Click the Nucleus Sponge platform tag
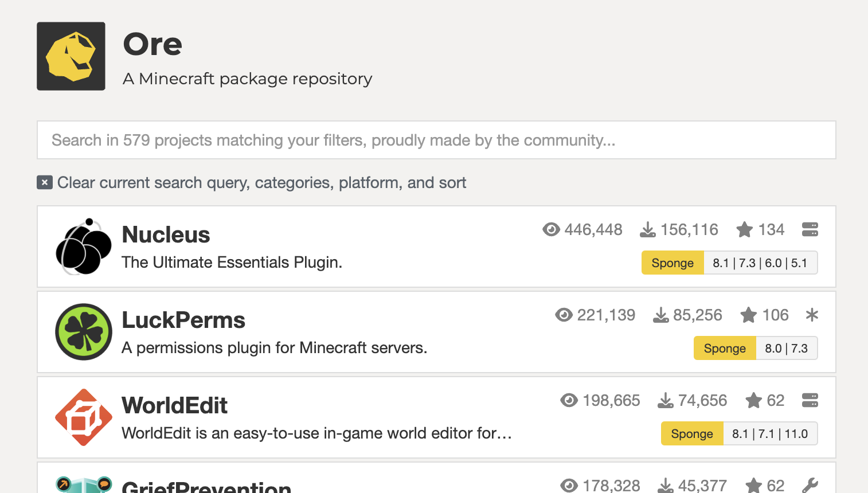Viewport: 868px width, 493px height. pos(672,263)
